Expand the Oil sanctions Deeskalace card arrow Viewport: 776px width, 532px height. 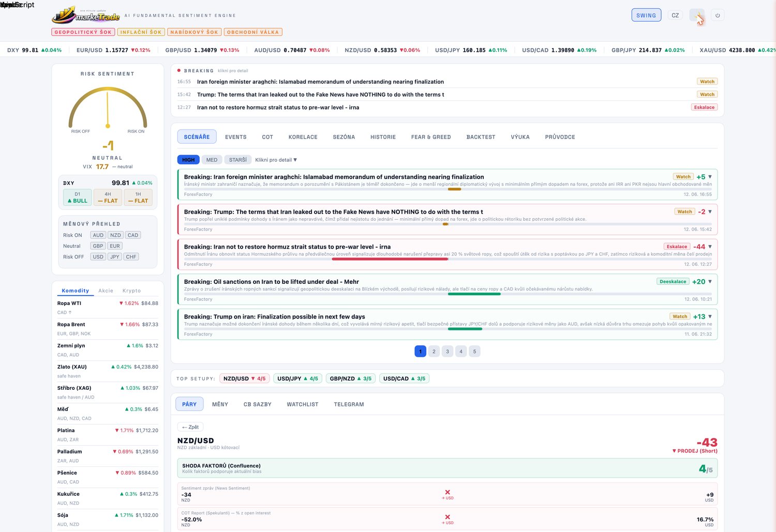tap(710, 282)
